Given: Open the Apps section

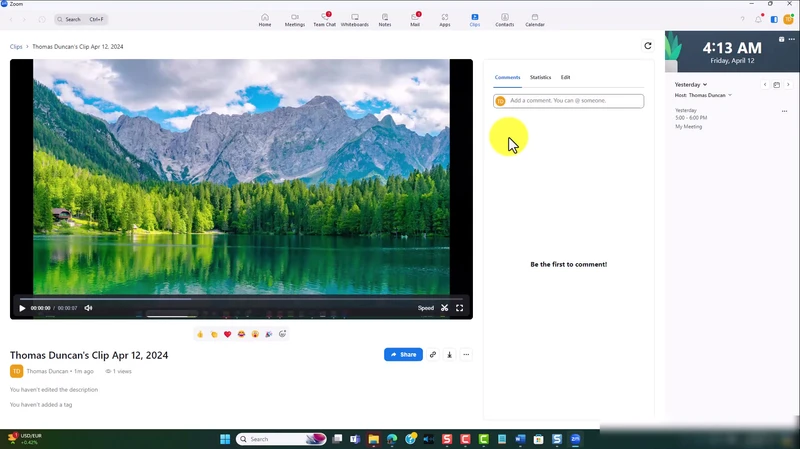Looking at the screenshot, I should [445, 20].
